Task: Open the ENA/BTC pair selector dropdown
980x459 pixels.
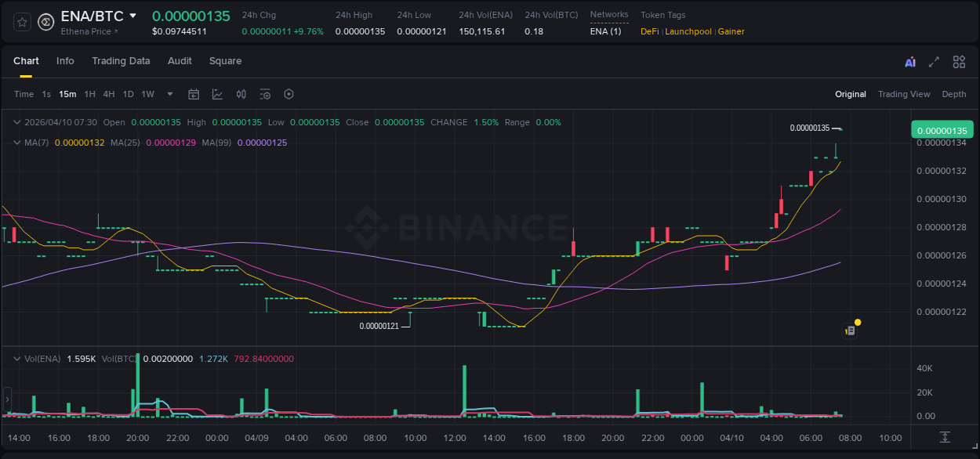Action: (x=132, y=15)
